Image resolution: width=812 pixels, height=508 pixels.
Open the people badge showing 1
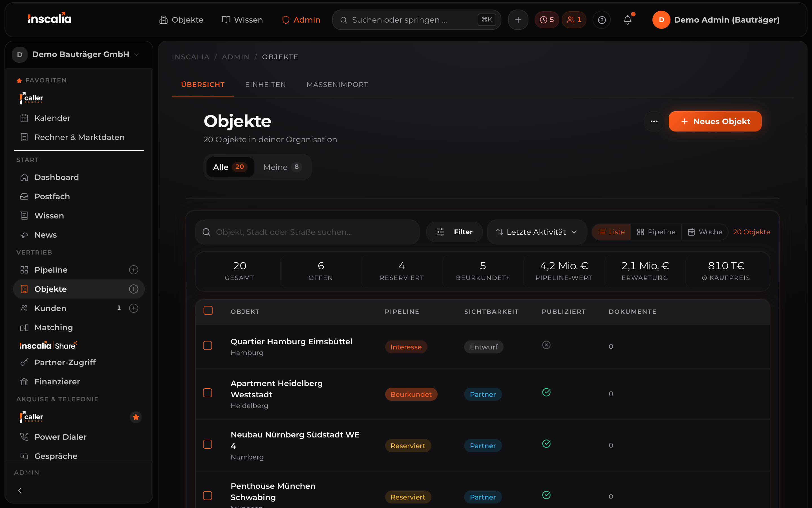pos(574,20)
